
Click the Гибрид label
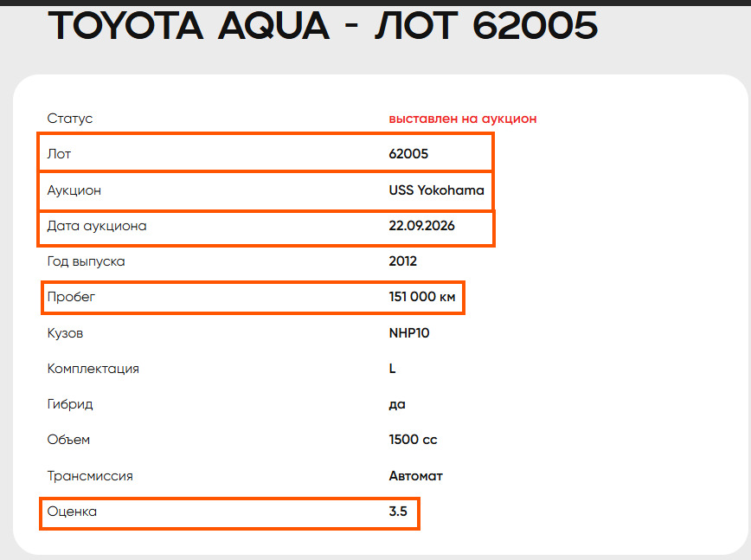click(70, 404)
